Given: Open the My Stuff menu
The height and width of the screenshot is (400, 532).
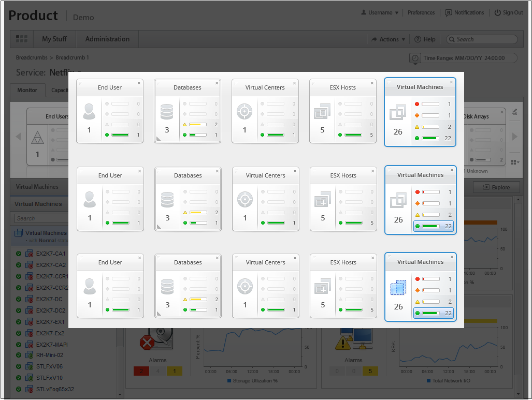Looking at the screenshot, I should [54, 39].
